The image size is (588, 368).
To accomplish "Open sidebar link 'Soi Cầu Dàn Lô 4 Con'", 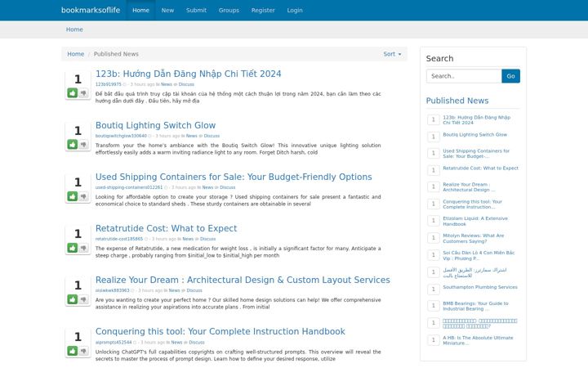I will tap(479, 255).
